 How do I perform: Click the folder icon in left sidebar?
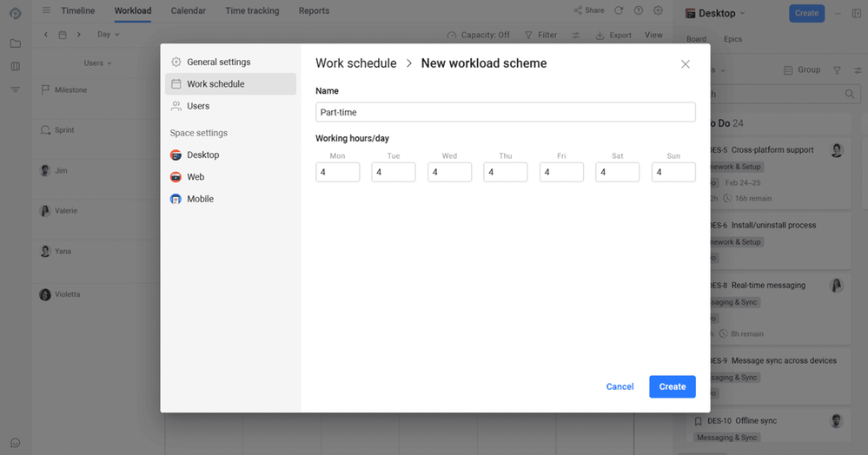point(16,43)
